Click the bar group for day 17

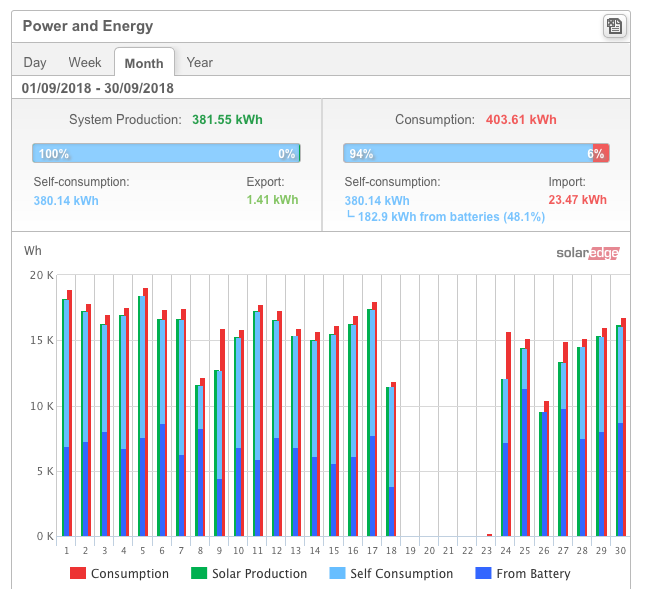372,419
